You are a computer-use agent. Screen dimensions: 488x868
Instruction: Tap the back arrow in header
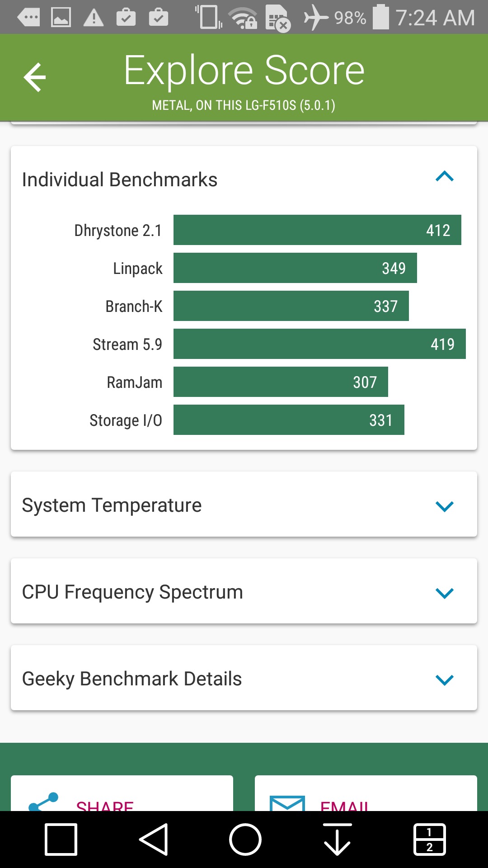[x=35, y=77]
